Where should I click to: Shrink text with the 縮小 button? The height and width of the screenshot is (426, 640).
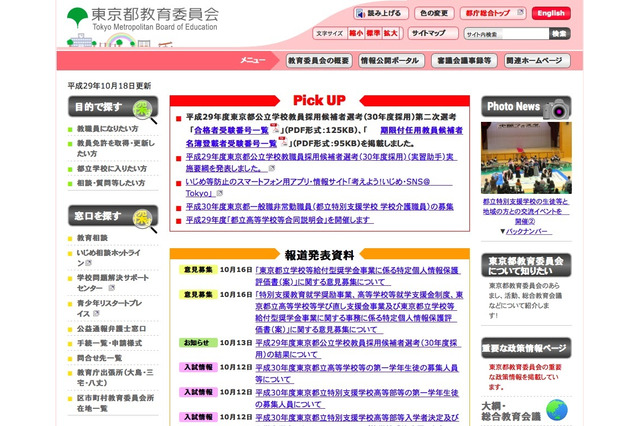click(356, 33)
